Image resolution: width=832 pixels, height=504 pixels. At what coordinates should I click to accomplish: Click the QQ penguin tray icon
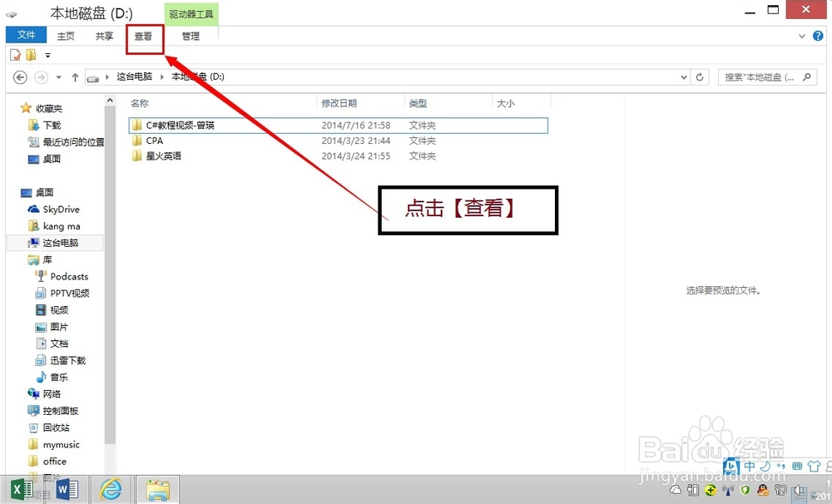click(762, 490)
